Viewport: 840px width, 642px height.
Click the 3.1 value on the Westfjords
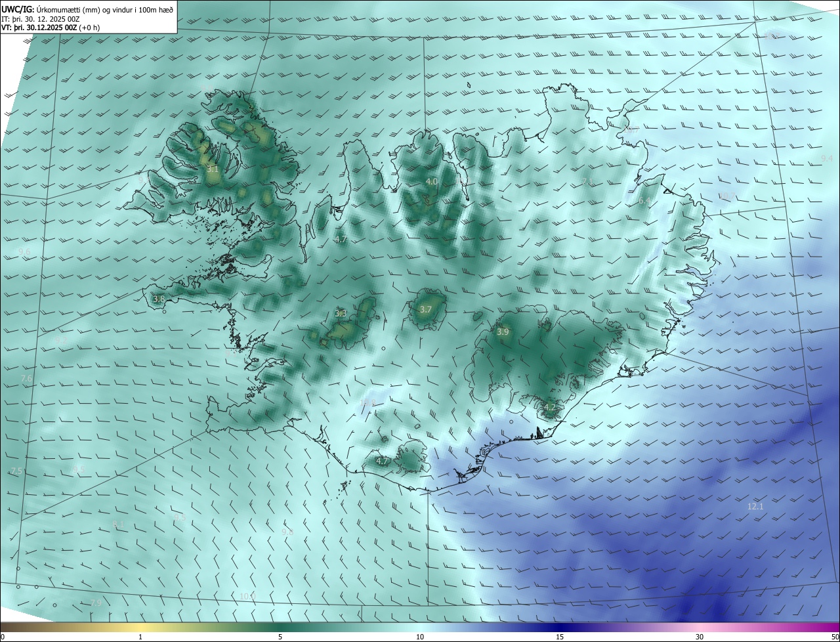(212, 169)
